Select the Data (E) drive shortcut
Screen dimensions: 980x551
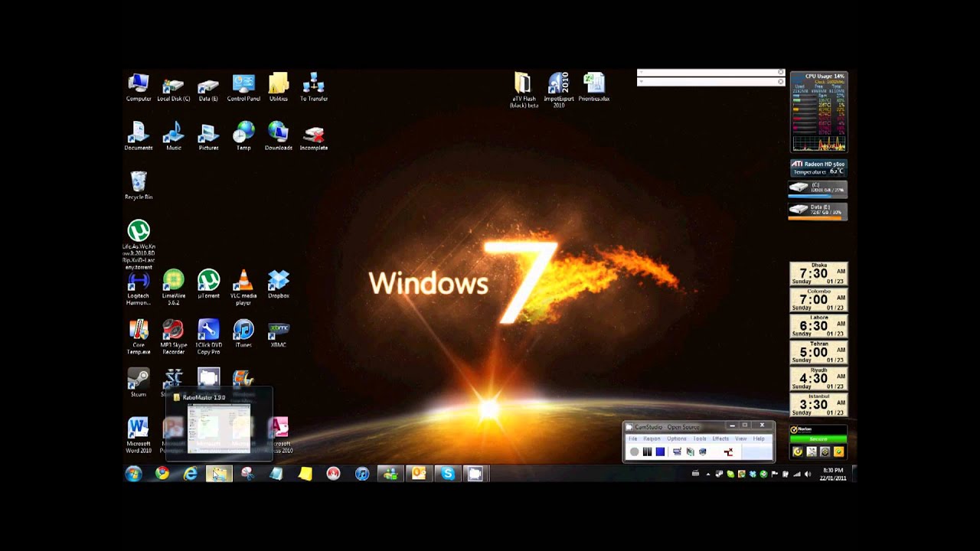pyautogui.click(x=208, y=88)
